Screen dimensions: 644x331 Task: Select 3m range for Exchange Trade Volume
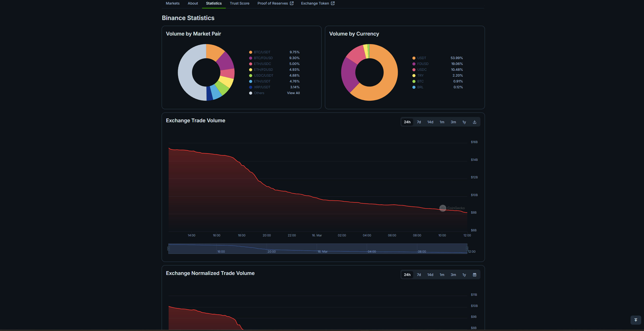[453, 122]
